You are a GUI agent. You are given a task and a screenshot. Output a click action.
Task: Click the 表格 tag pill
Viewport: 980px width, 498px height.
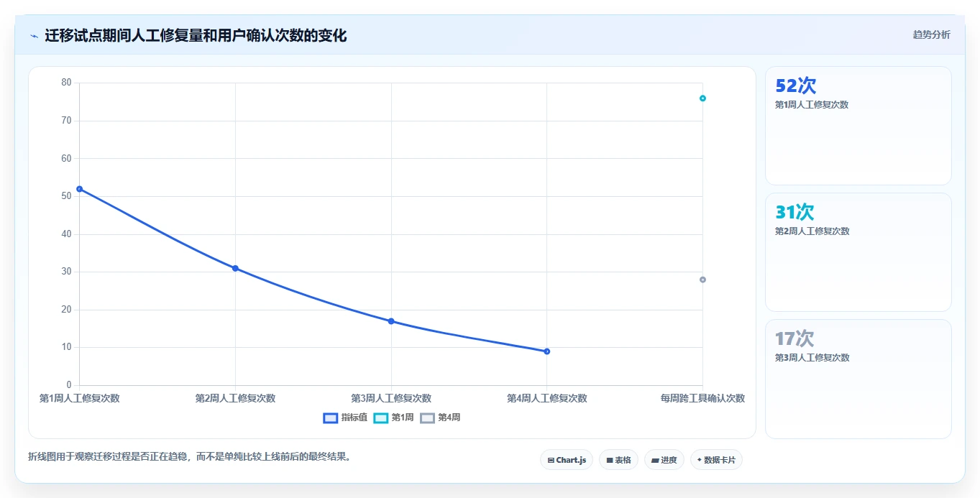click(x=618, y=460)
